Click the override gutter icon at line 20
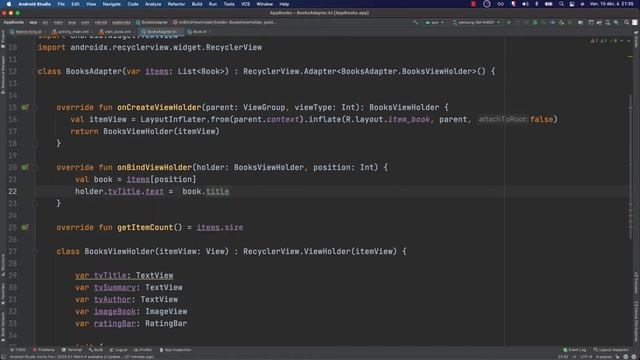 tap(24, 167)
